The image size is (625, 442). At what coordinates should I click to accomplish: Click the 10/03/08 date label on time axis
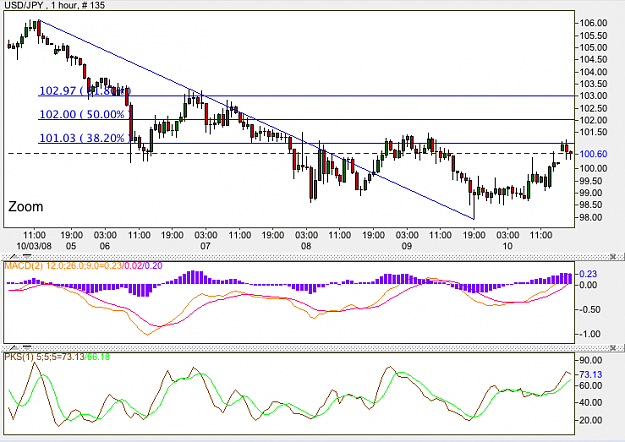tap(34, 246)
